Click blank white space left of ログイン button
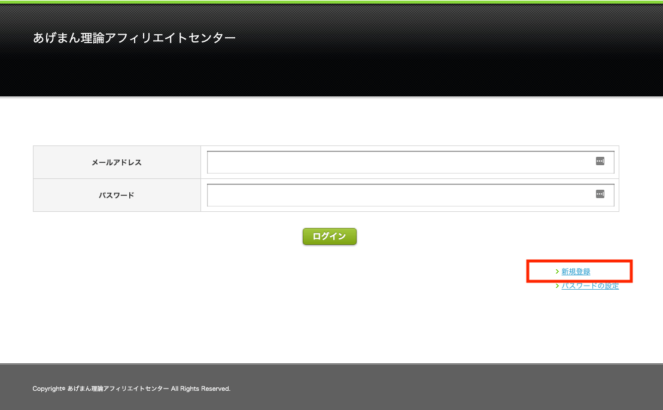Viewport: 663px width, 410px height. (150, 237)
